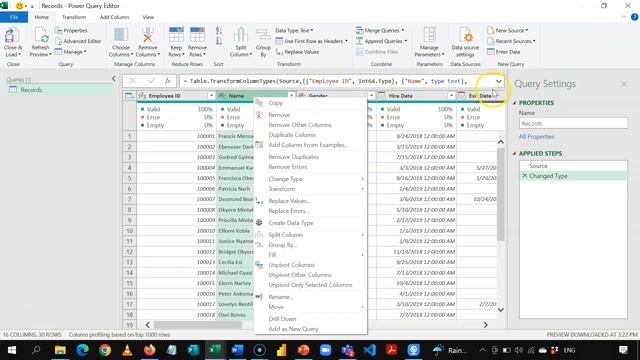Switch to the View tab
Viewport: 640px width, 360px height.
point(148,17)
